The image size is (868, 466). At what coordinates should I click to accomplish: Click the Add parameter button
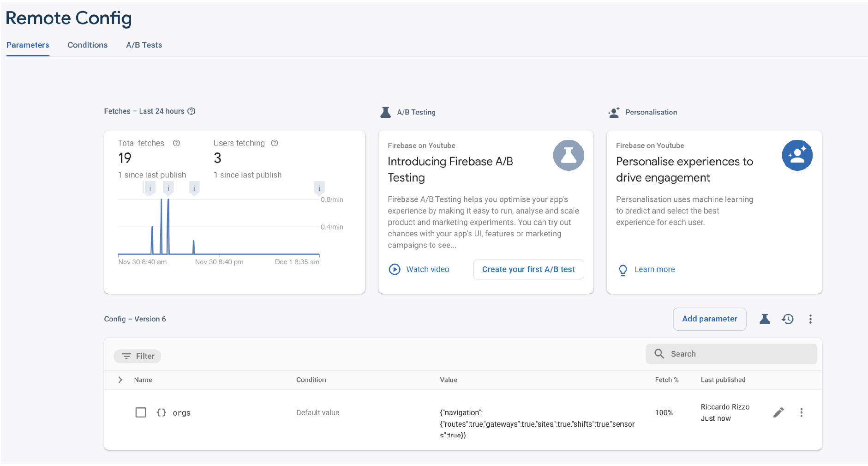coord(710,319)
